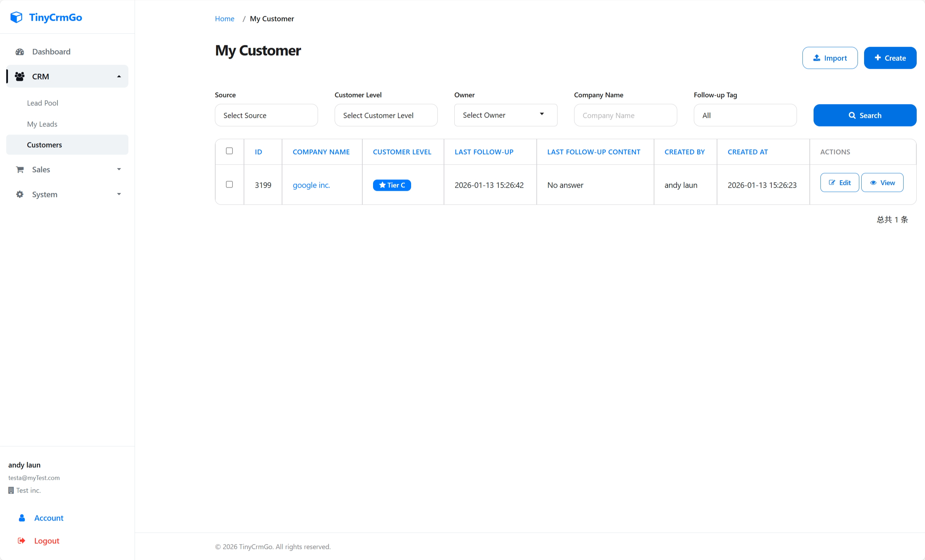The height and width of the screenshot is (560, 925).
Task: Toggle the Tier C badge on google inc.
Action: (x=391, y=185)
